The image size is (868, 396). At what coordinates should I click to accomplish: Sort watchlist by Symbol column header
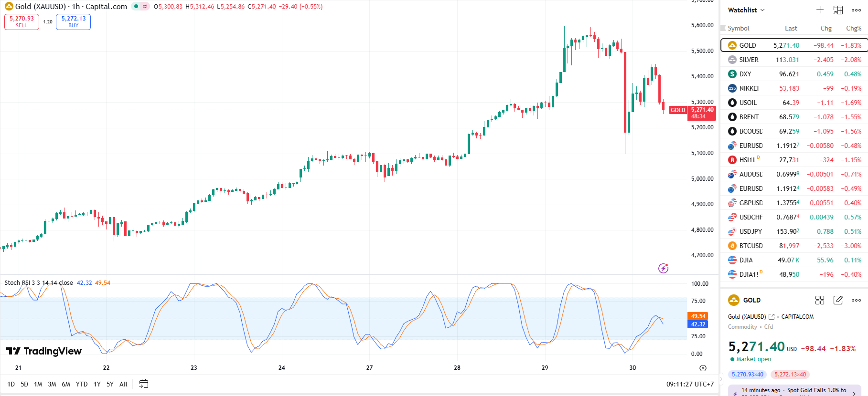tap(739, 28)
